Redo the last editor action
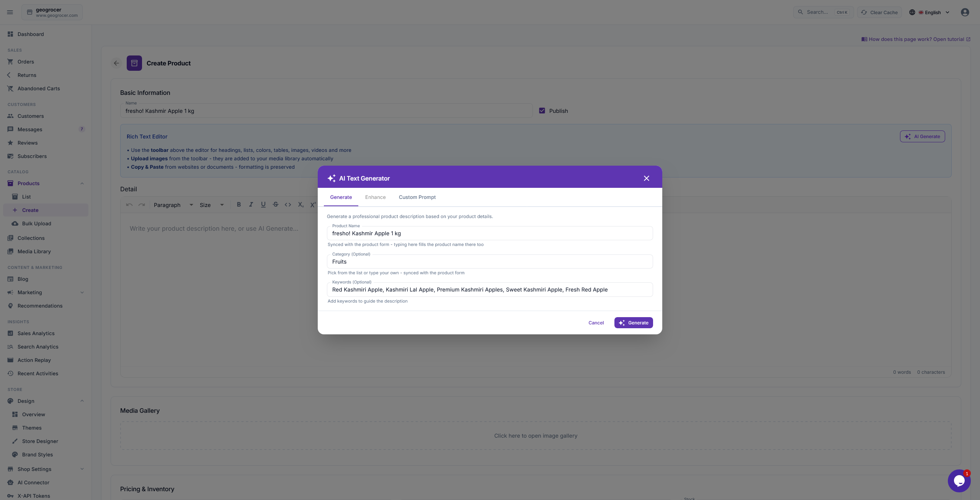Screen dimensions: 980x500 pyautogui.click(x=142, y=205)
